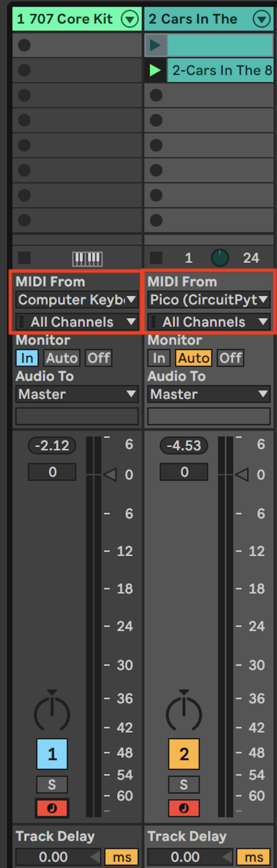Launch the first clip on track 2
The image size is (277, 868).
pos(155,45)
